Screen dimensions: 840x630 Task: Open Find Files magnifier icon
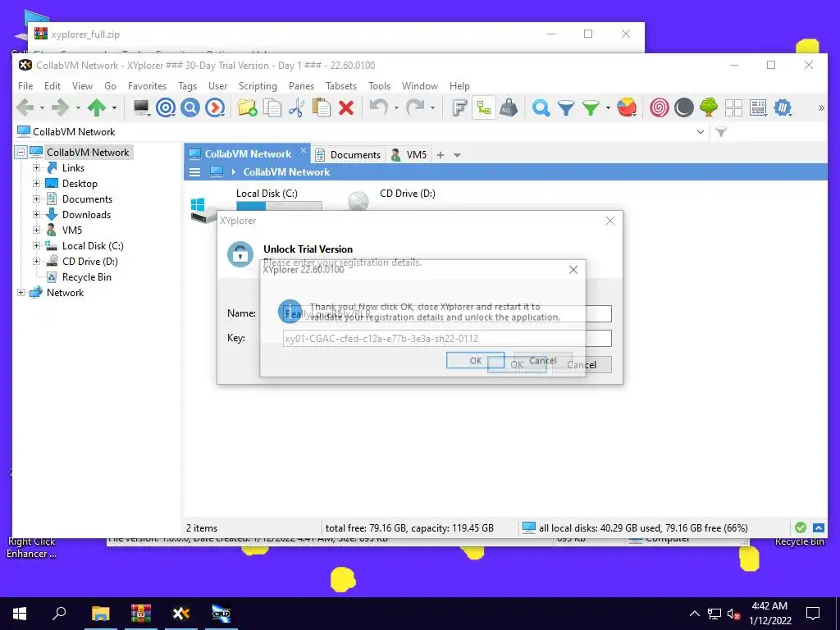tap(541, 107)
